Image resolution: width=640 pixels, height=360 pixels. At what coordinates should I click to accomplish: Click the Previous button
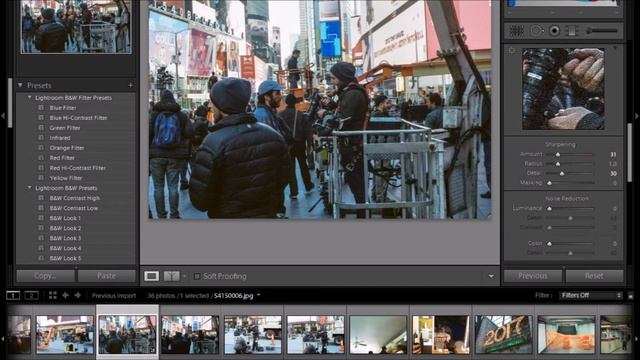(533, 276)
